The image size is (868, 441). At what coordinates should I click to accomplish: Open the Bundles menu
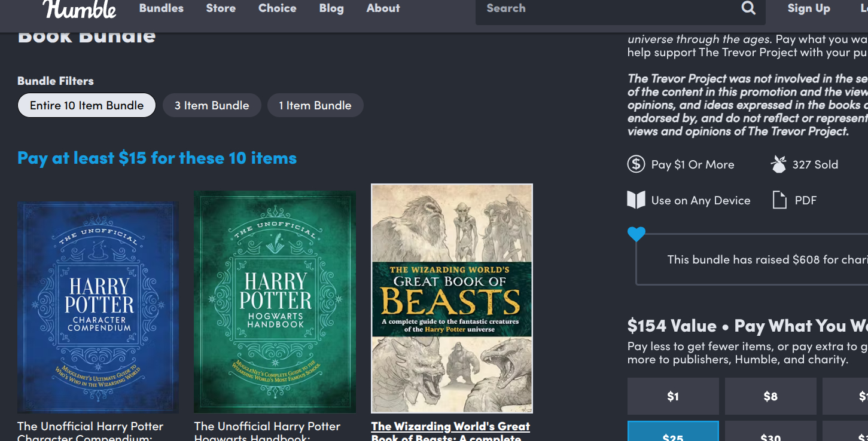[x=162, y=8]
